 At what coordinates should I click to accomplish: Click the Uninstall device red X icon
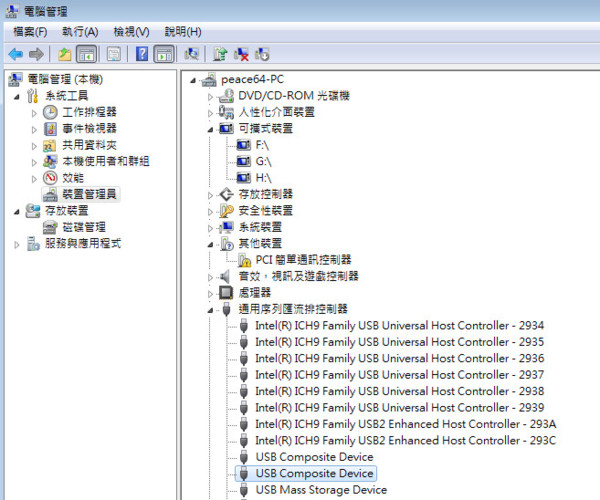pos(241,54)
